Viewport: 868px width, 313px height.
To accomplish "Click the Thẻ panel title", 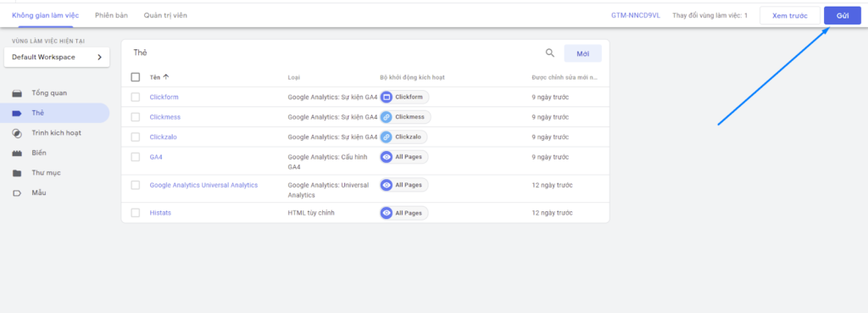I will [x=141, y=53].
